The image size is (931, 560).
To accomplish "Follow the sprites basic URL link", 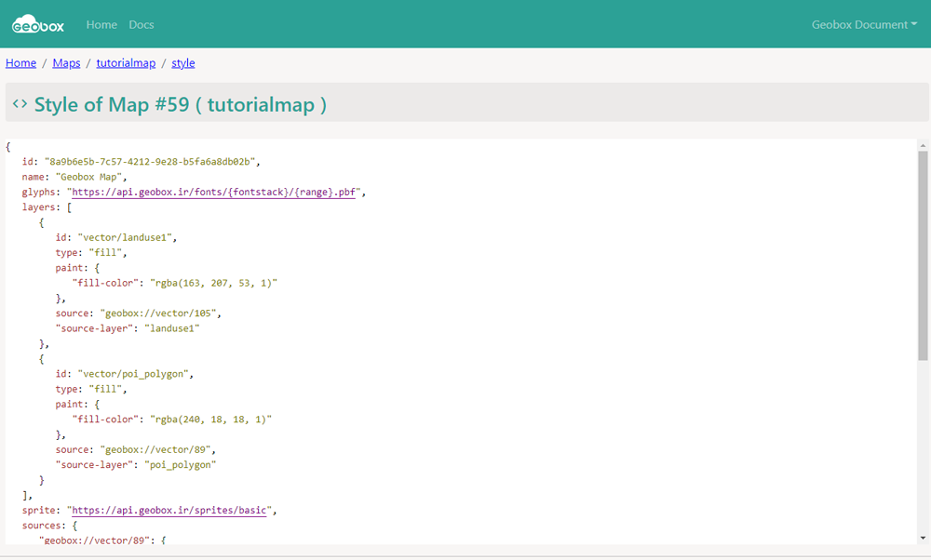I will pyautogui.click(x=169, y=511).
